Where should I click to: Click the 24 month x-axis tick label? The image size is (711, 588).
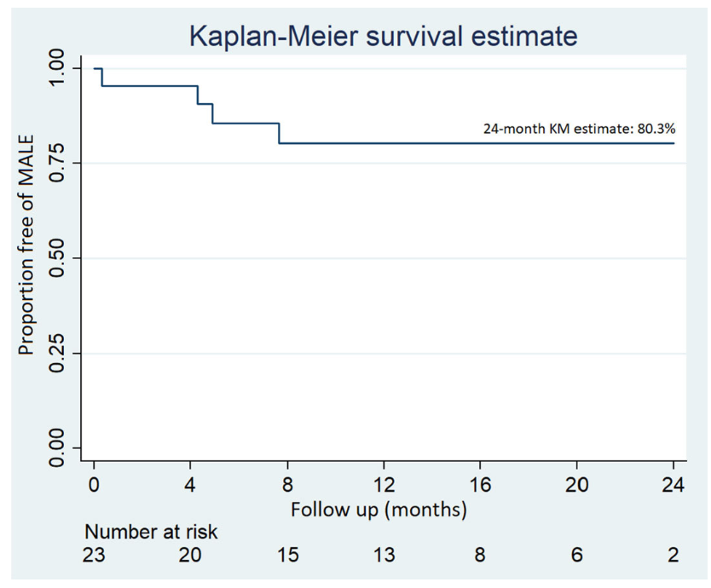click(x=673, y=486)
